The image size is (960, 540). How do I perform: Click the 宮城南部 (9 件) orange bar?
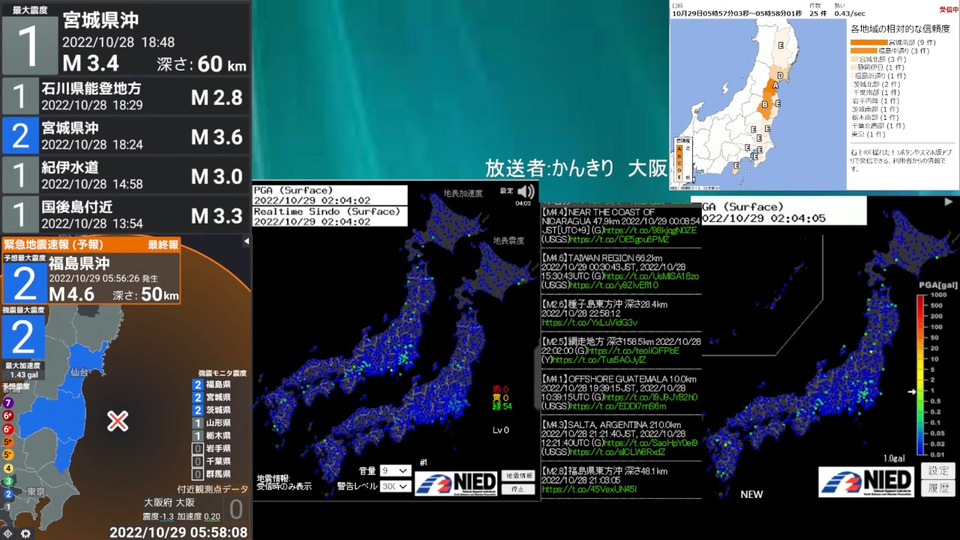click(x=869, y=42)
